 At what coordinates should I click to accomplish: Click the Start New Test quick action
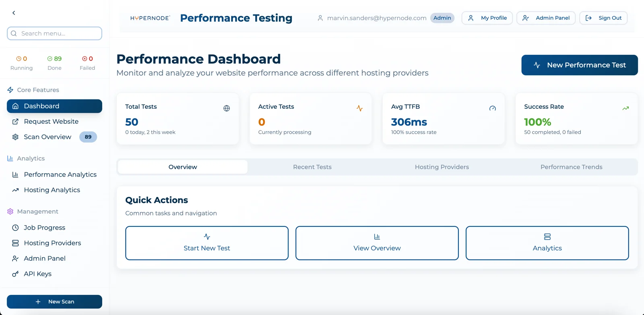207,243
